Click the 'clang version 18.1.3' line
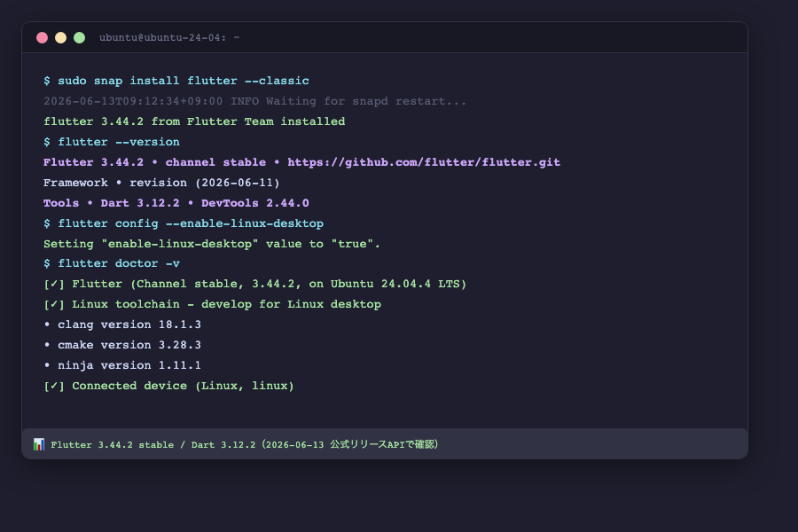798x532 pixels. coord(122,325)
